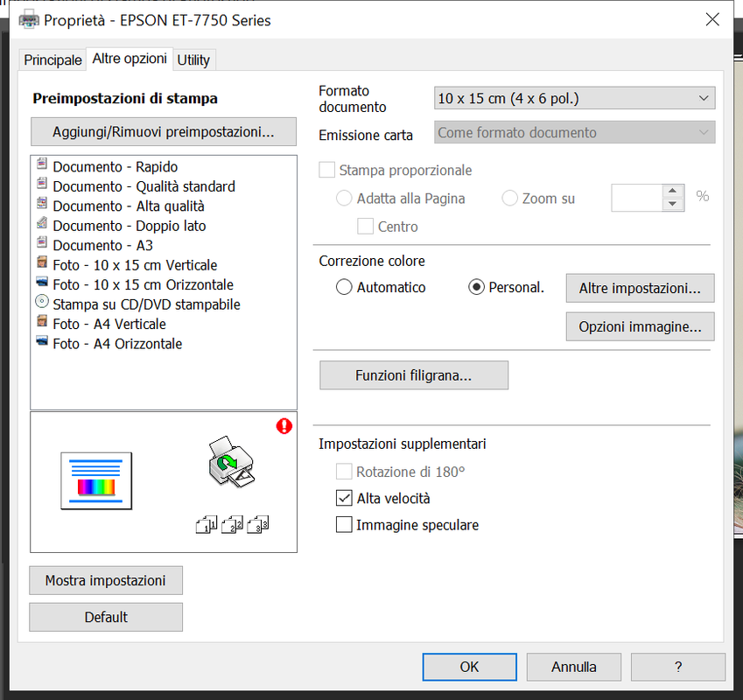Select Foto - A4 Verticale preset
Viewport: 743px width, 700px height.
[x=109, y=324]
